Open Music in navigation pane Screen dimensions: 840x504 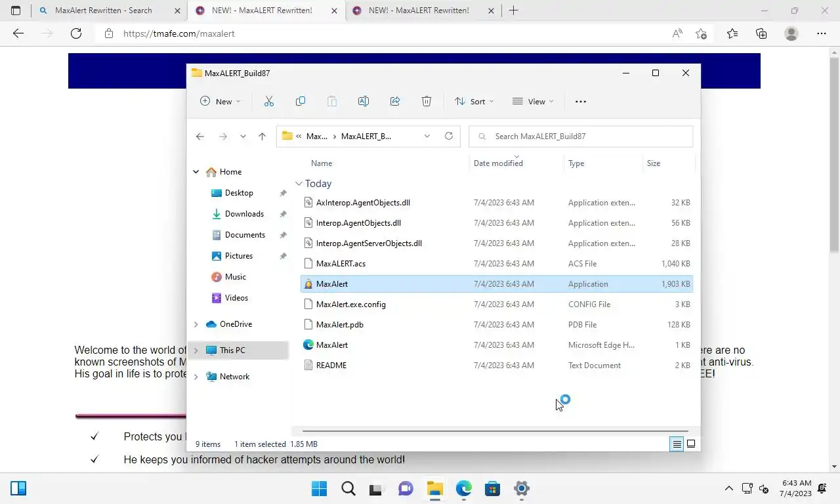(236, 277)
